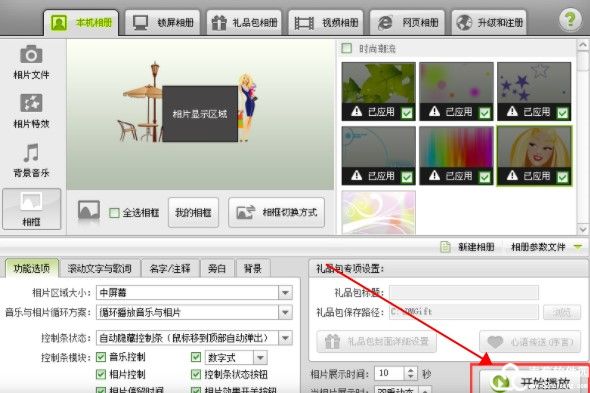Switch to 锁屏相册 monitor icon tab
590x393 pixels.
coord(140,23)
